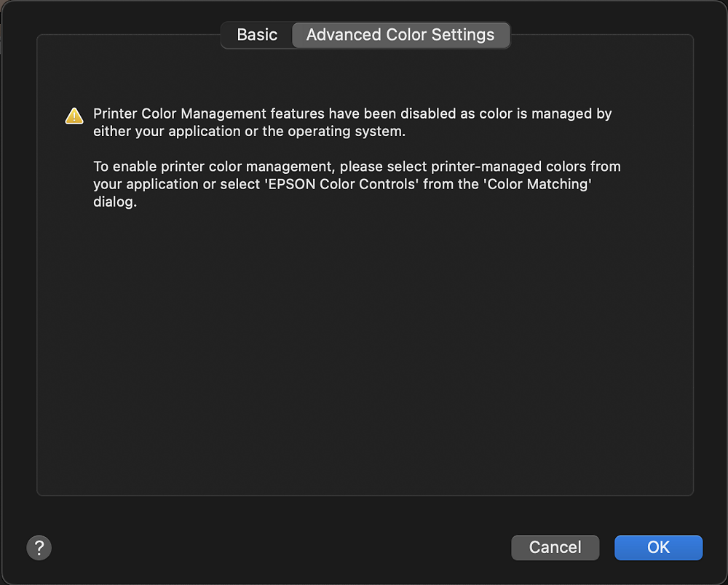Click the highlighted default OK control
Viewport: 728px width, 585px height.
tap(658, 547)
